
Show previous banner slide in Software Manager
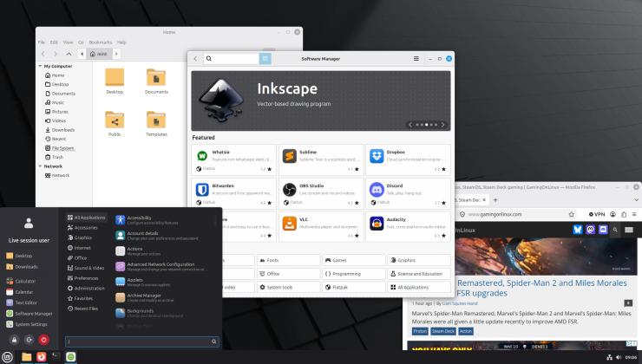coord(410,125)
